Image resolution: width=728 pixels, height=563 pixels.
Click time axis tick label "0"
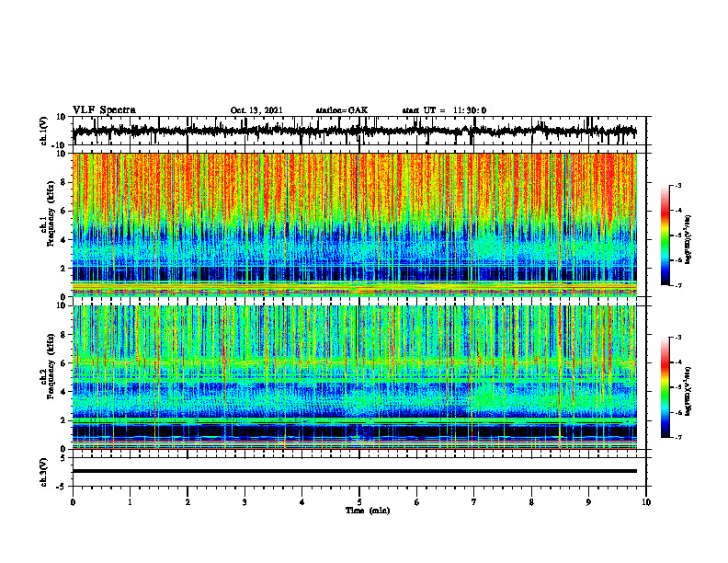pyautogui.click(x=73, y=502)
